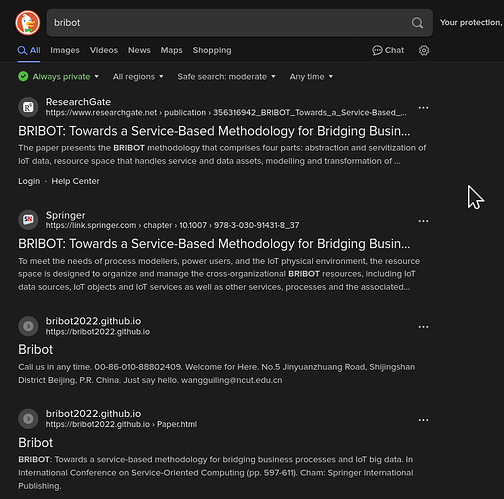Screen dimensions: 504x499
Task: Switch to the Videos tab
Action: tap(104, 50)
